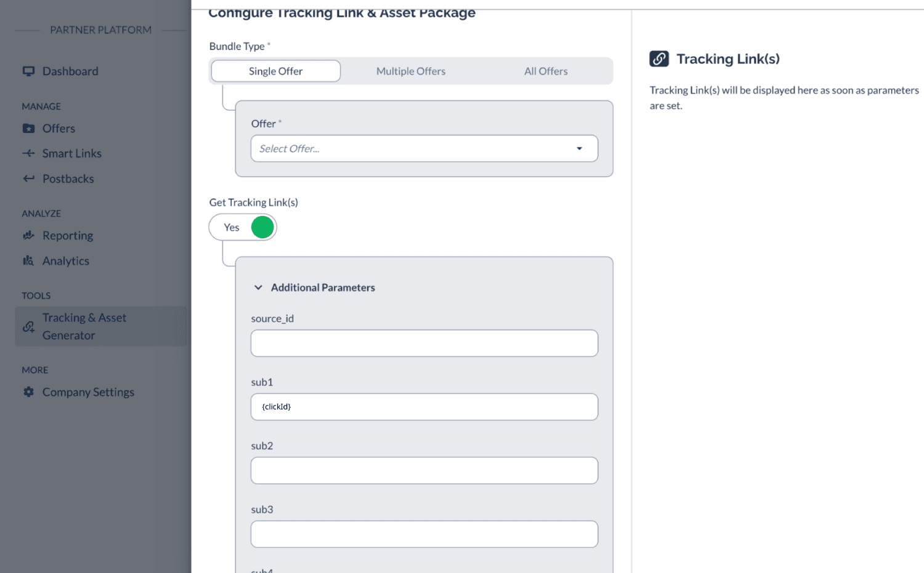Viewport: 924px width, 573px height.
Task: Open Dashboard from the sidebar
Action: pos(70,71)
